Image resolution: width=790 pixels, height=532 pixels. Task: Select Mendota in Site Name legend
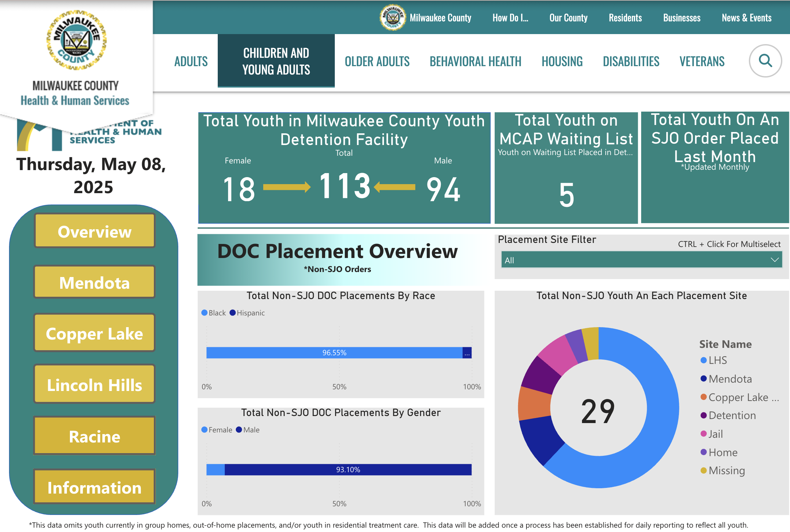[726, 379]
